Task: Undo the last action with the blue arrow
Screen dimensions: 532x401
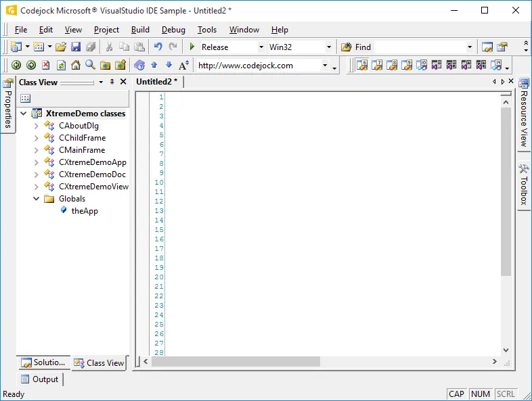Action: [x=158, y=47]
